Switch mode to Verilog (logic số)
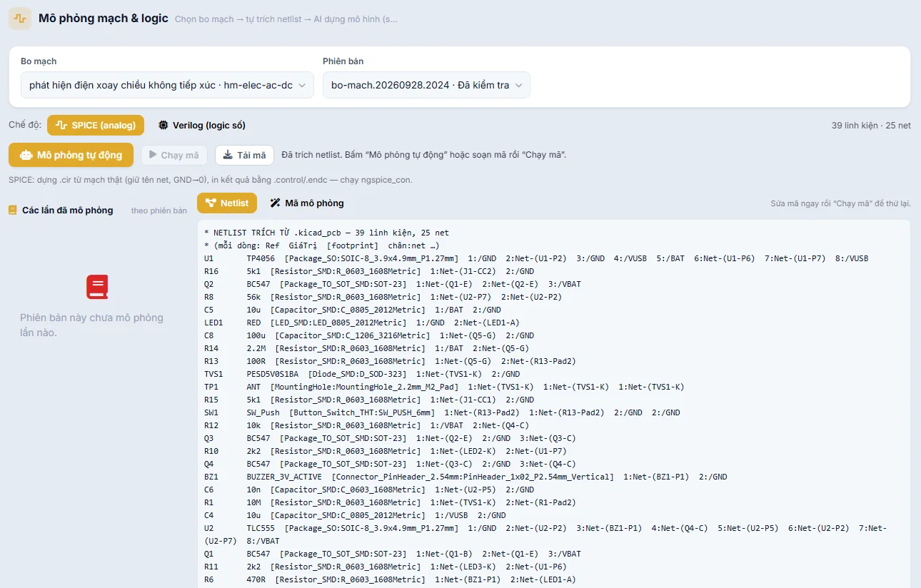 tap(201, 126)
